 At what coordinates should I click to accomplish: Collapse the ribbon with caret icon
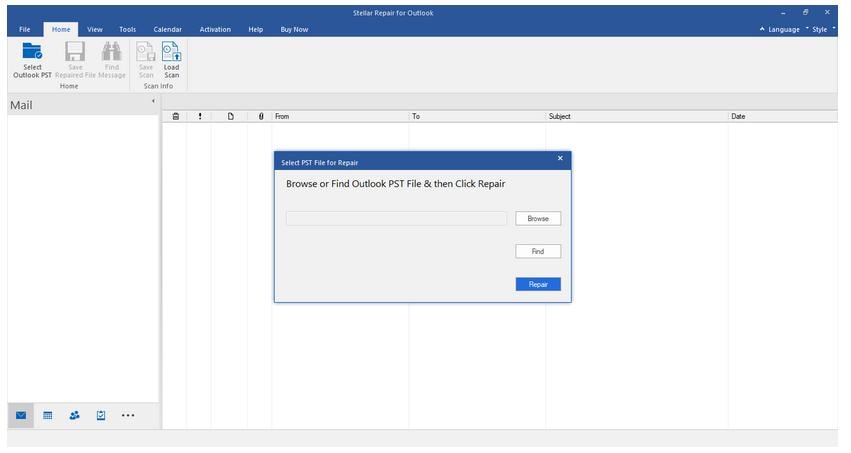tap(762, 29)
